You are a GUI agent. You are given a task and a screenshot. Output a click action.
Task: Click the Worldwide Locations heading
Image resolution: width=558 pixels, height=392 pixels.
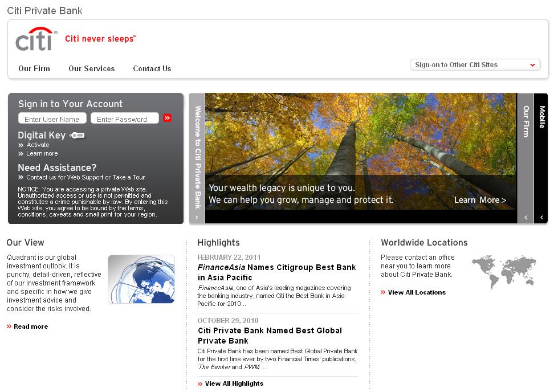[424, 242]
